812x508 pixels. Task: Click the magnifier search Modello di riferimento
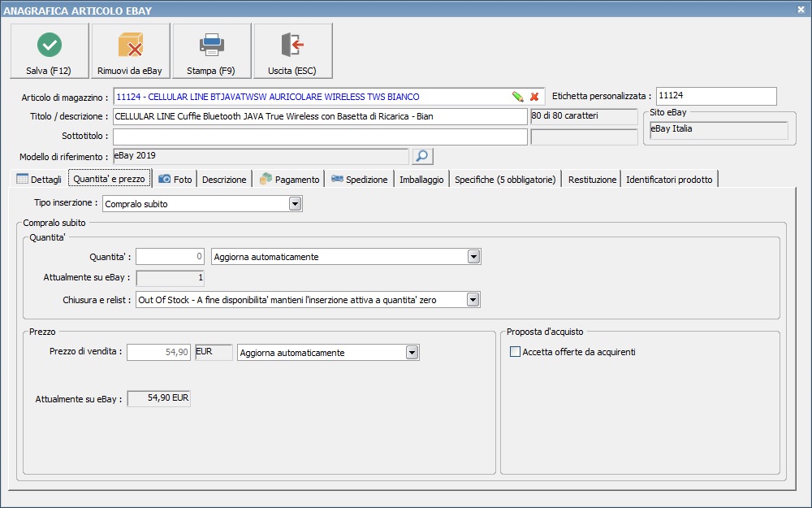[422, 156]
